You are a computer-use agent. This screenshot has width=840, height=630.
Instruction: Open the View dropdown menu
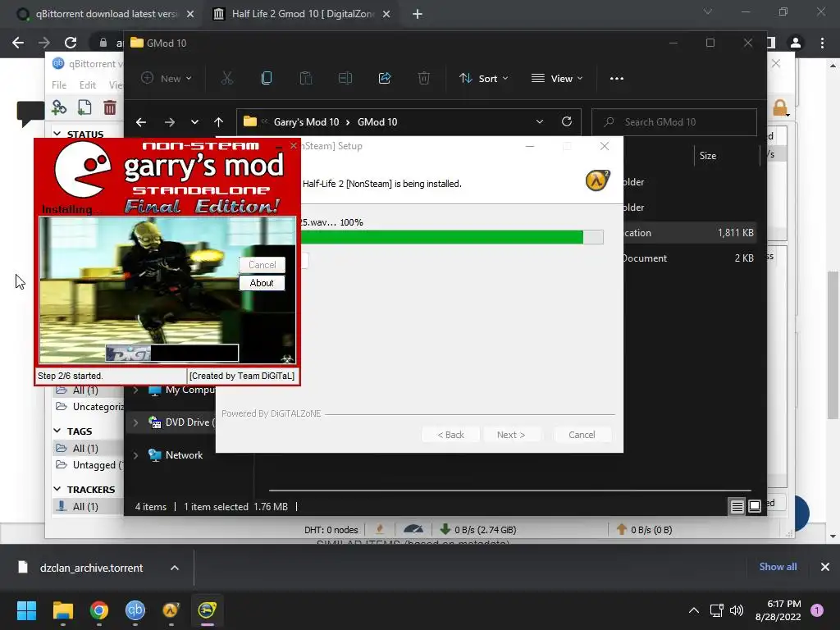tap(557, 78)
